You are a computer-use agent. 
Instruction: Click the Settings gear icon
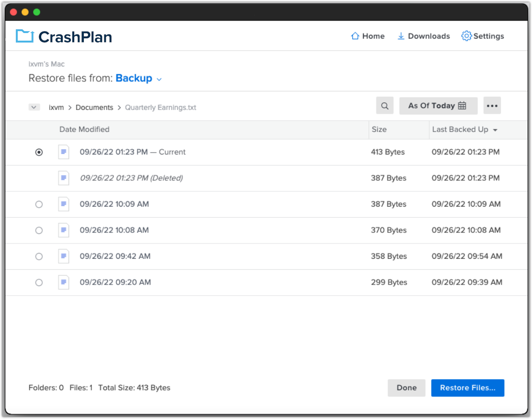pos(466,36)
